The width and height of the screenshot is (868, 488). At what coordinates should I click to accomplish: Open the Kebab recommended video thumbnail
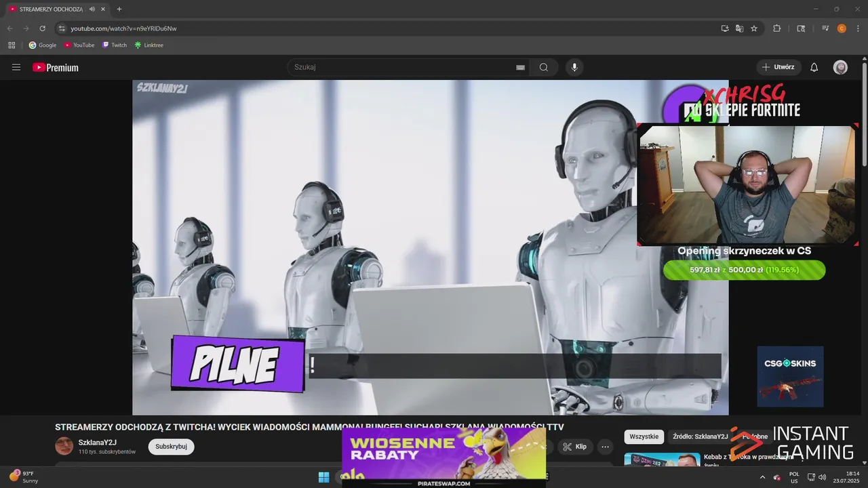tap(662, 460)
